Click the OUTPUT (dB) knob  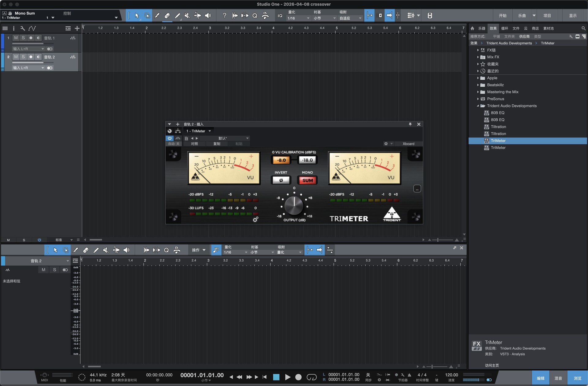tap(294, 206)
